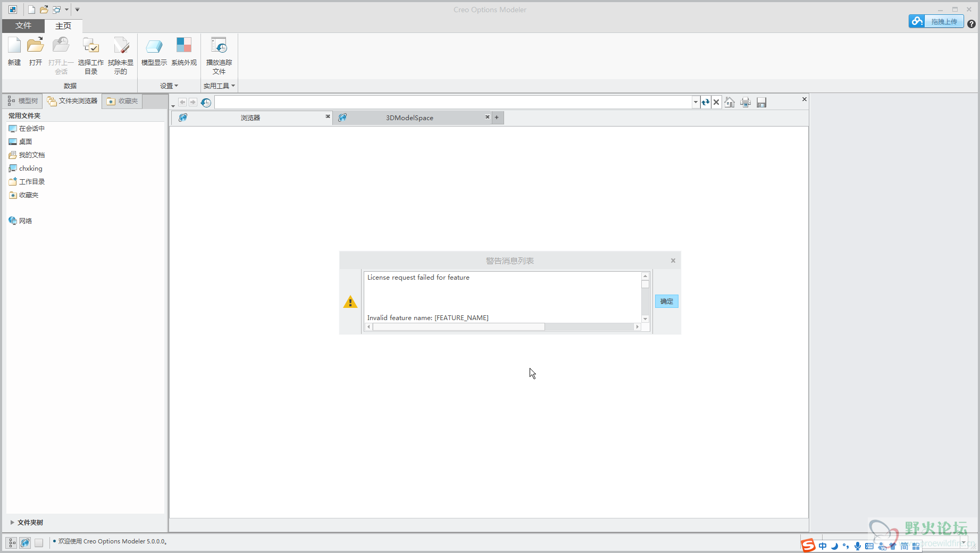Click the application menu icon at top-left
Viewport: 980px width, 553px height.
point(13,10)
